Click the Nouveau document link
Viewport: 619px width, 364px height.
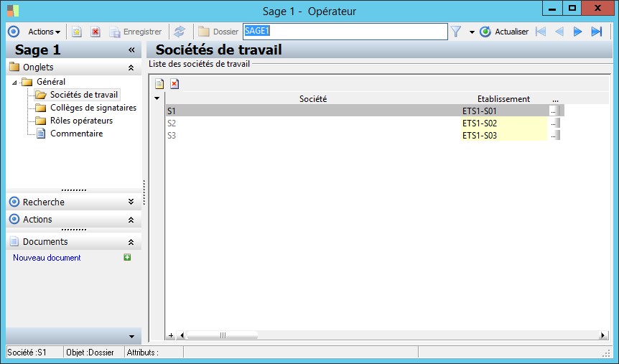[47, 258]
